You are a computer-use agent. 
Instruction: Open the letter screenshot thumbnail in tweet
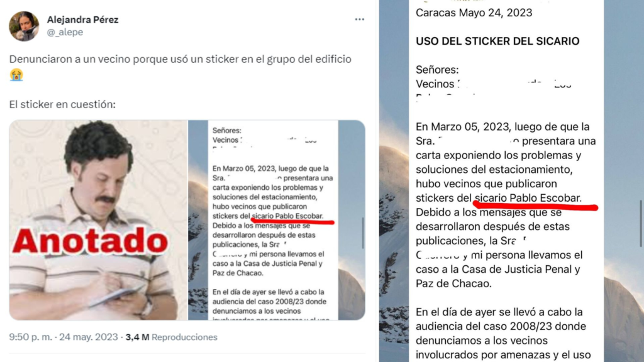click(277, 220)
